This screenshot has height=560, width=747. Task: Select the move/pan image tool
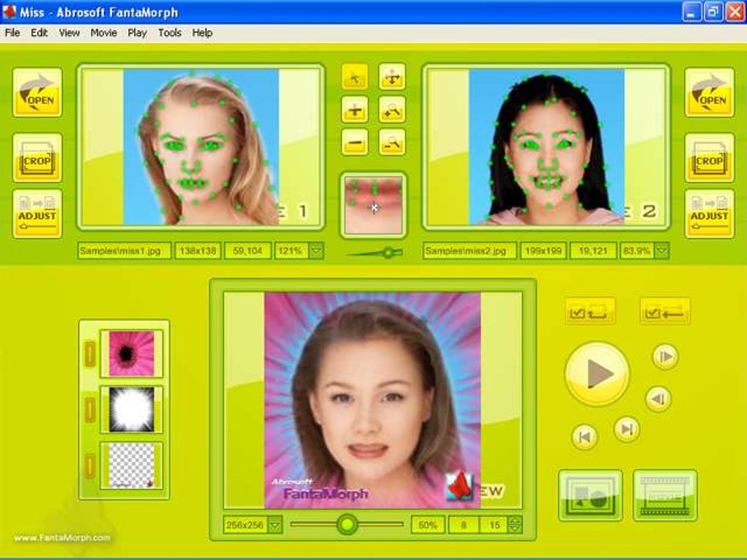392,77
